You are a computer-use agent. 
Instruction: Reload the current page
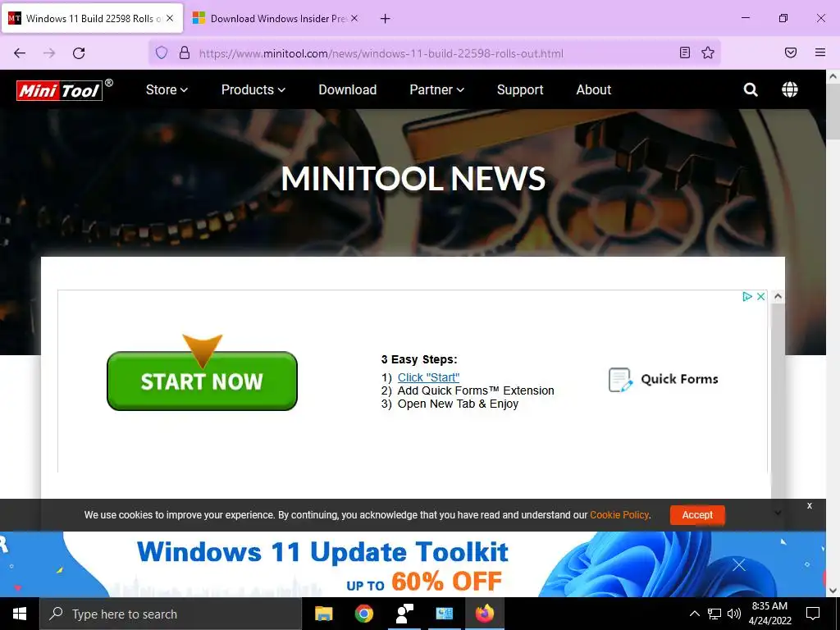[x=79, y=53]
